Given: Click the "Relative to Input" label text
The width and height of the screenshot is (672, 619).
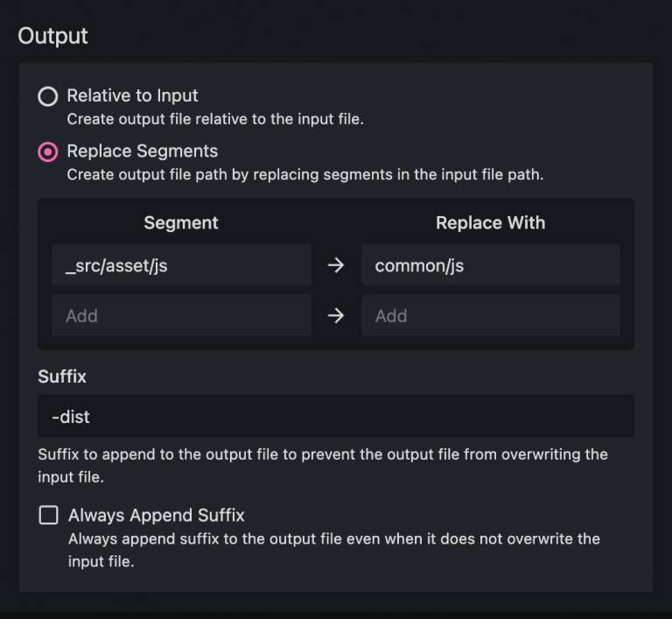Looking at the screenshot, I should click(132, 95).
